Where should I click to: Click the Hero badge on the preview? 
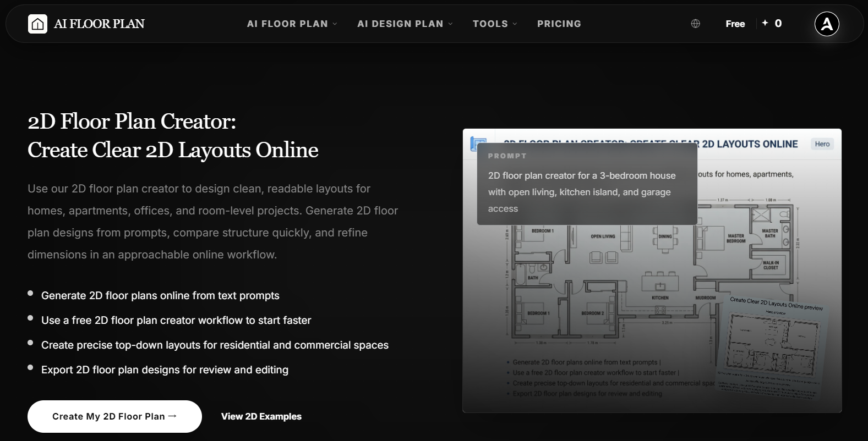[822, 144]
